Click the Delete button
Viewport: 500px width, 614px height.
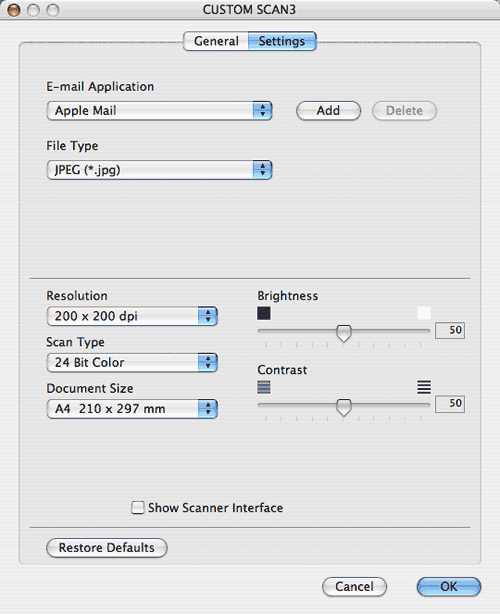coord(404,111)
